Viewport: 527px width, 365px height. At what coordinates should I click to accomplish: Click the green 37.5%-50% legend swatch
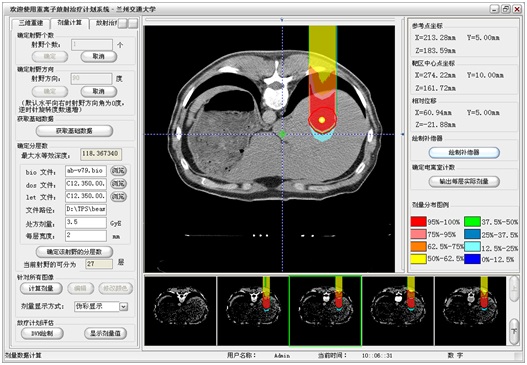pyautogui.click(x=472, y=222)
